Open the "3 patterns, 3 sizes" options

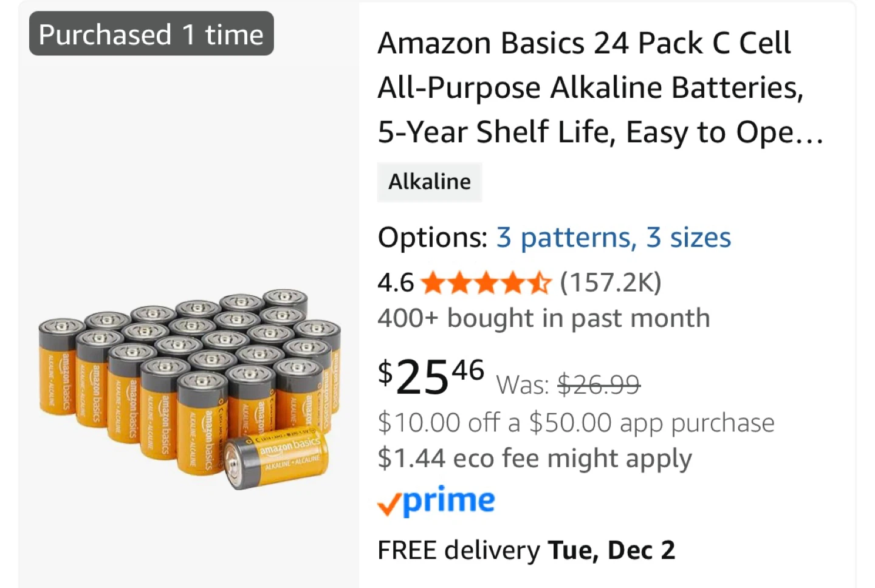coord(614,238)
